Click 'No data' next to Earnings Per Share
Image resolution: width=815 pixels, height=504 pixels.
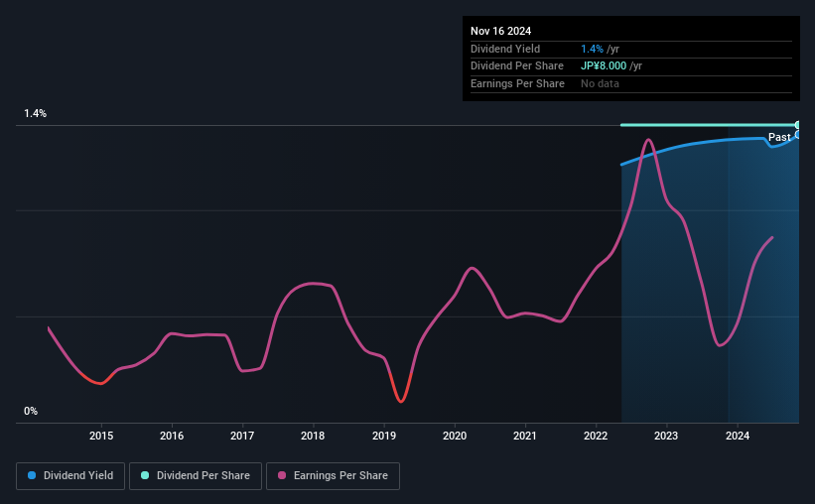[603, 84]
